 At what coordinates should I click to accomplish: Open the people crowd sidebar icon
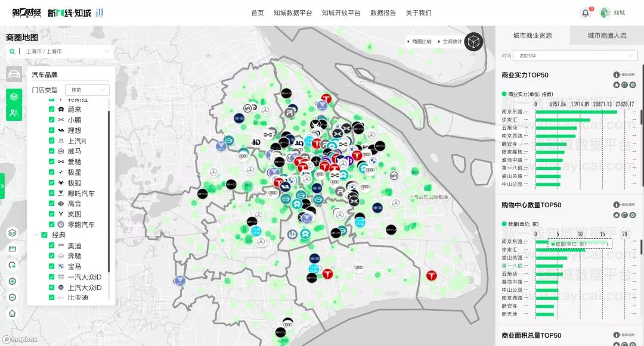(x=14, y=113)
